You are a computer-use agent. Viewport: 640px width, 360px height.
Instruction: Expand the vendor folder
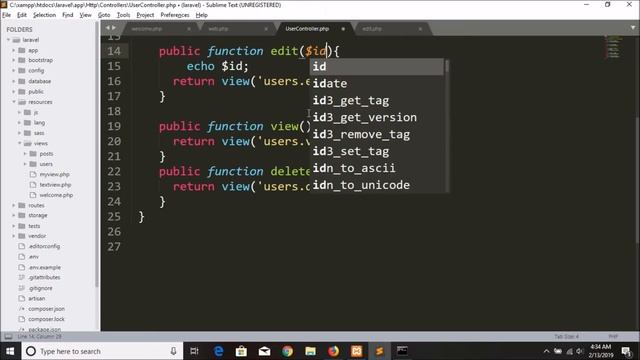pos(14,236)
